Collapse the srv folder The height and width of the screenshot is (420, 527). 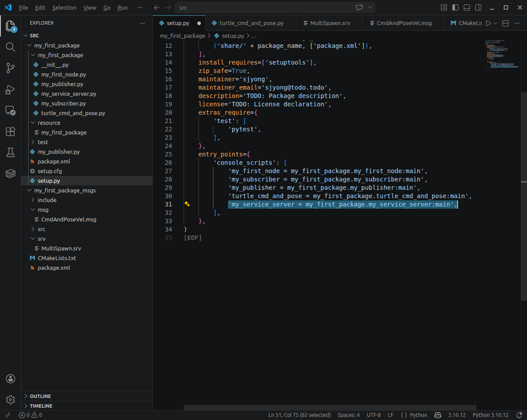[87, 239]
